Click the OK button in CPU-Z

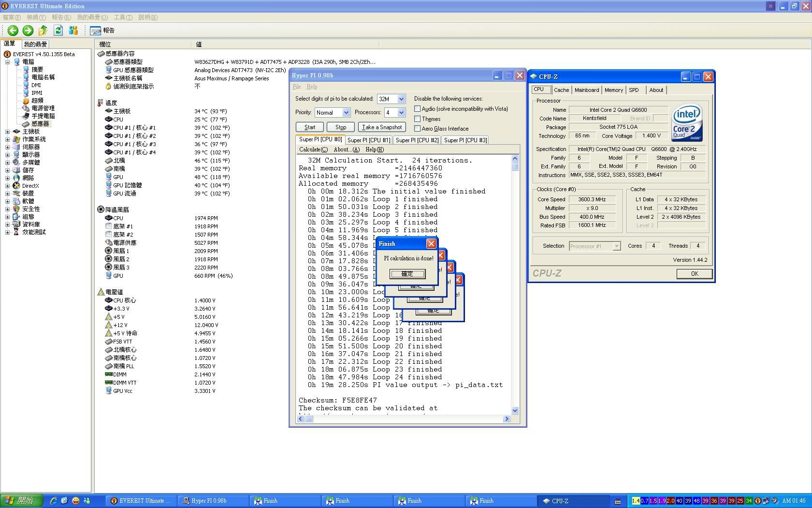pos(695,274)
